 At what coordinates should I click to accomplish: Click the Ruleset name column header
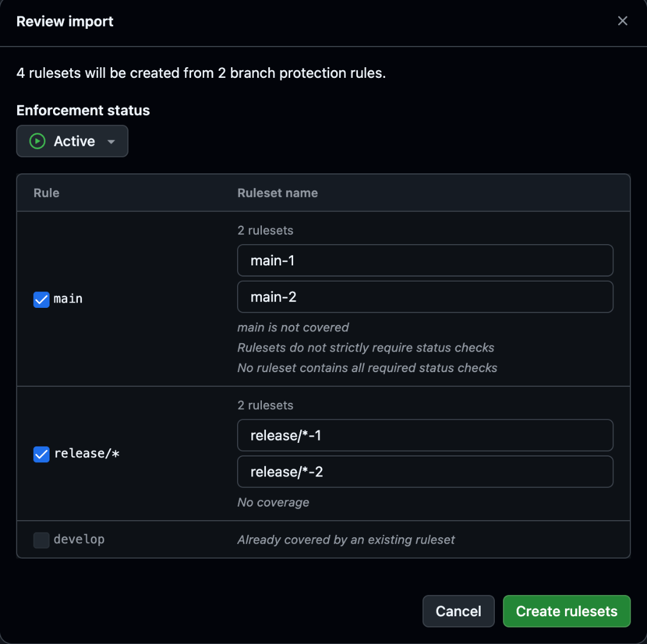coord(277,193)
